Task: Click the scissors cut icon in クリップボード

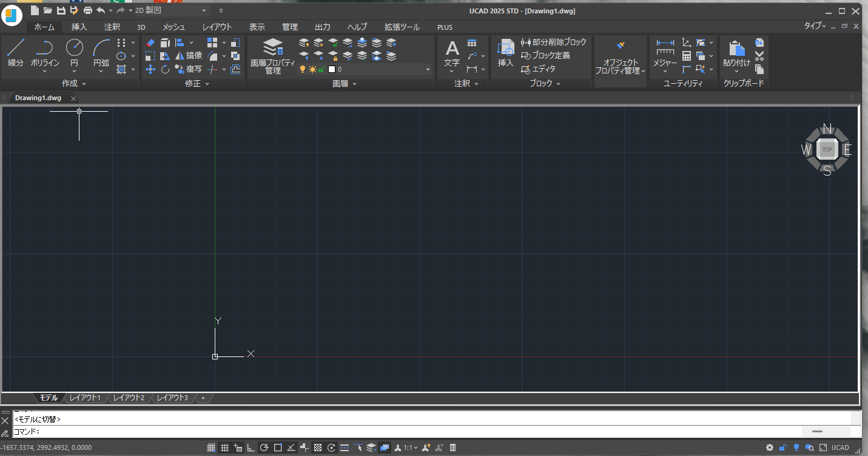Action: [x=759, y=56]
